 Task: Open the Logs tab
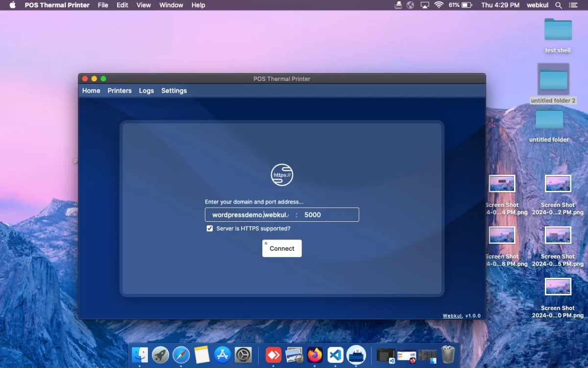[x=146, y=91]
